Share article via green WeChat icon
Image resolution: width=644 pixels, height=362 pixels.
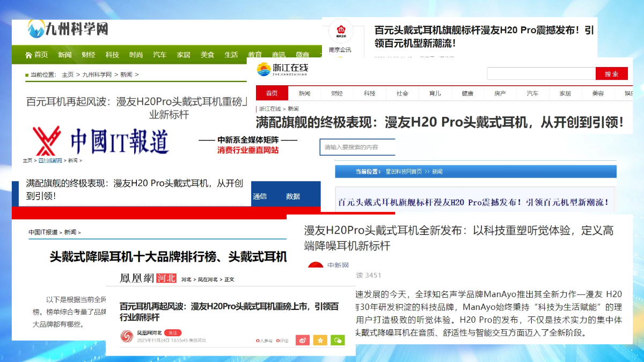[x=338, y=339]
